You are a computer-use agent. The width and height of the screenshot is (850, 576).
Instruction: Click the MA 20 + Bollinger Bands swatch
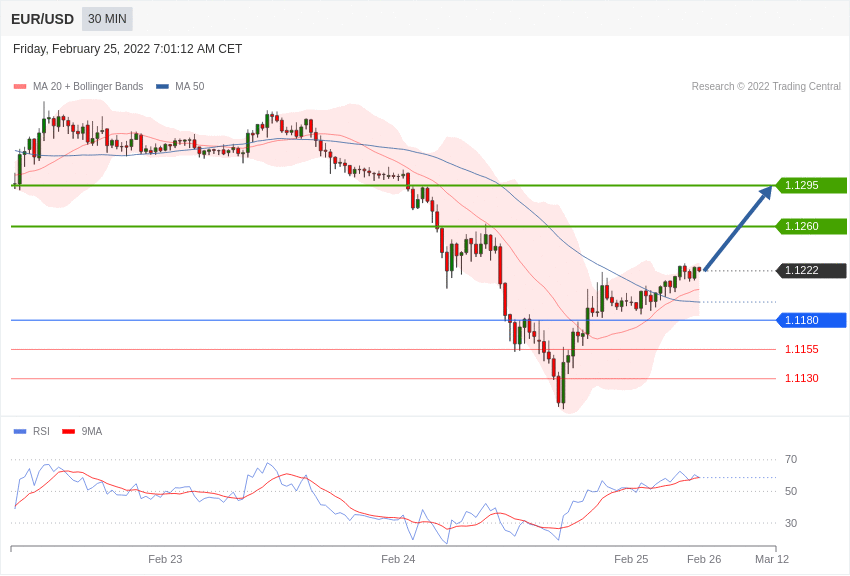tap(20, 87)
